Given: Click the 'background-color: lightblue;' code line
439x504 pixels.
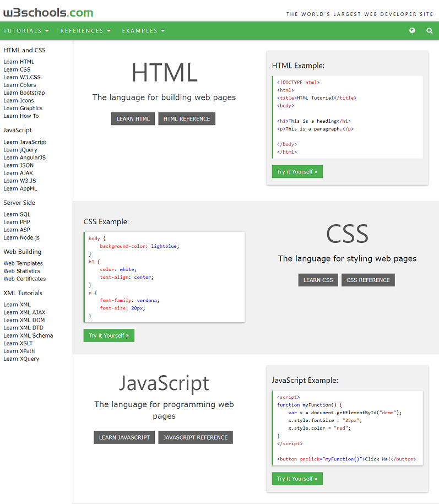Looking at the screenshot, I should [139, 246].
